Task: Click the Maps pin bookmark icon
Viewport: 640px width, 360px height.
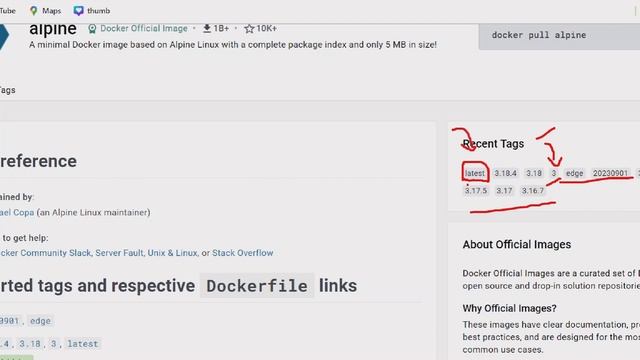Action: (33, 11)
